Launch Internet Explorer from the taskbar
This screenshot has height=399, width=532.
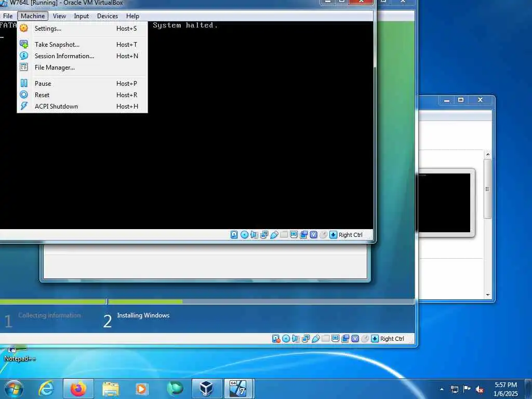coord(46,389)
